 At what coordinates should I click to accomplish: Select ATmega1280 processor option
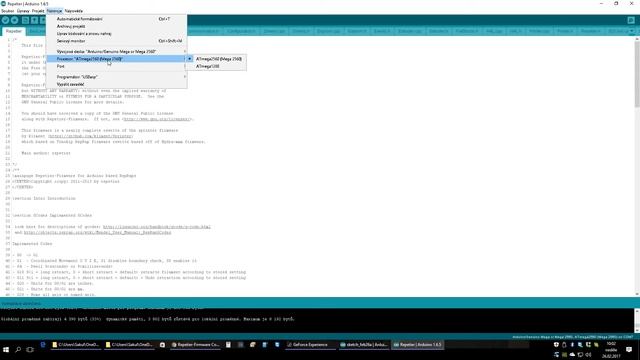point(216,66)
